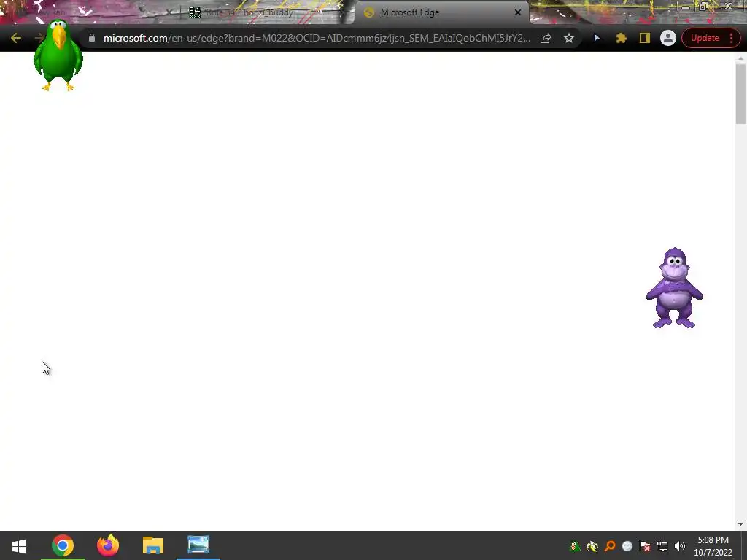The height and width of the screenshot is (560, 747).
Task: Click the purple Bonzi gorilla character
Action: tap(674, 287)
